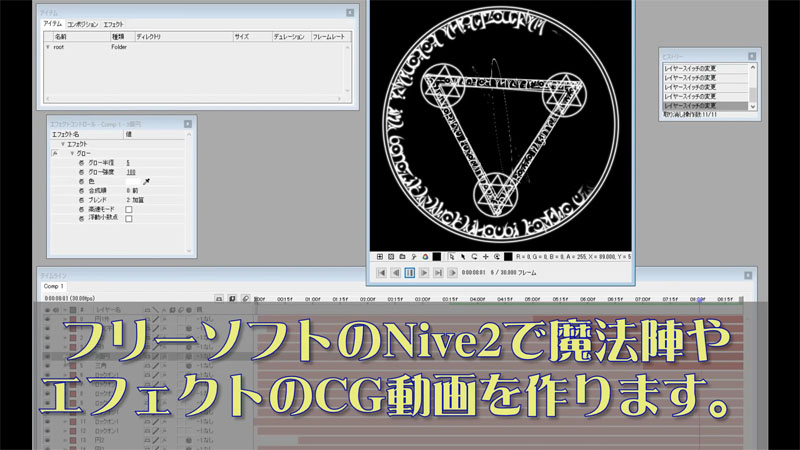Select first レイヤースイッチの変更 history entry
The width and height of the screenshot is (800, 450).
point(705,68)
